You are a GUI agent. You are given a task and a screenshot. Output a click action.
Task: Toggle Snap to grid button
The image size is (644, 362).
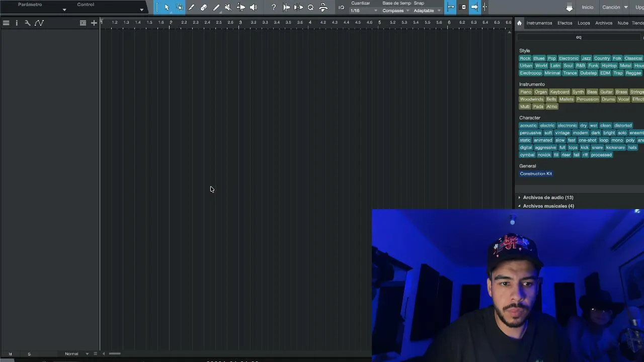(x=451, y=7)
